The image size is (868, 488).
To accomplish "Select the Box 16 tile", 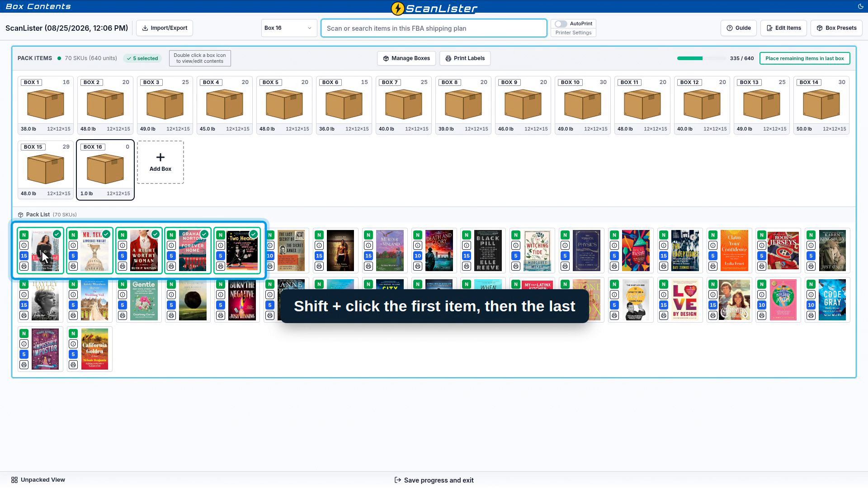I will click(105, 169).
